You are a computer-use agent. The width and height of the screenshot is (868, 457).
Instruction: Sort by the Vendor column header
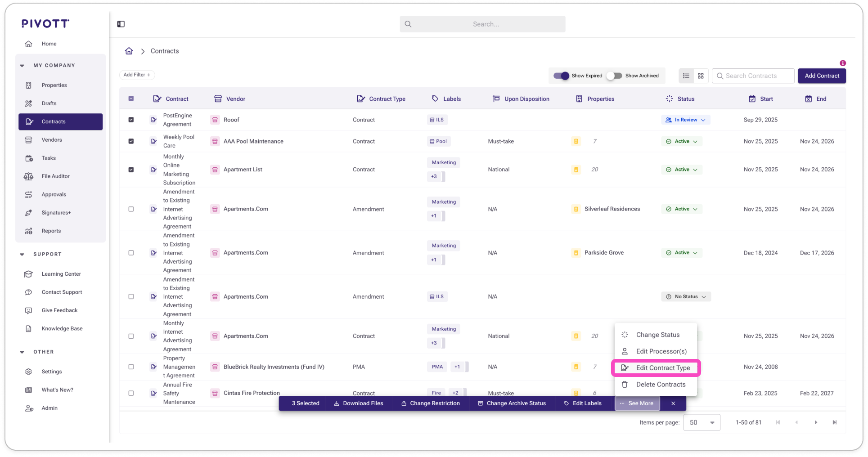229,99
